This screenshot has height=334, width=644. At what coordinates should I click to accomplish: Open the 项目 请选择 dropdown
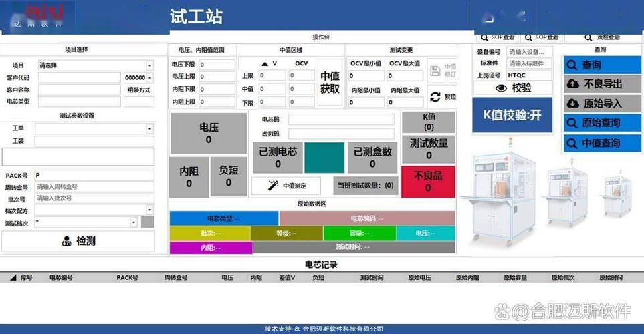(x=150, y=65)
